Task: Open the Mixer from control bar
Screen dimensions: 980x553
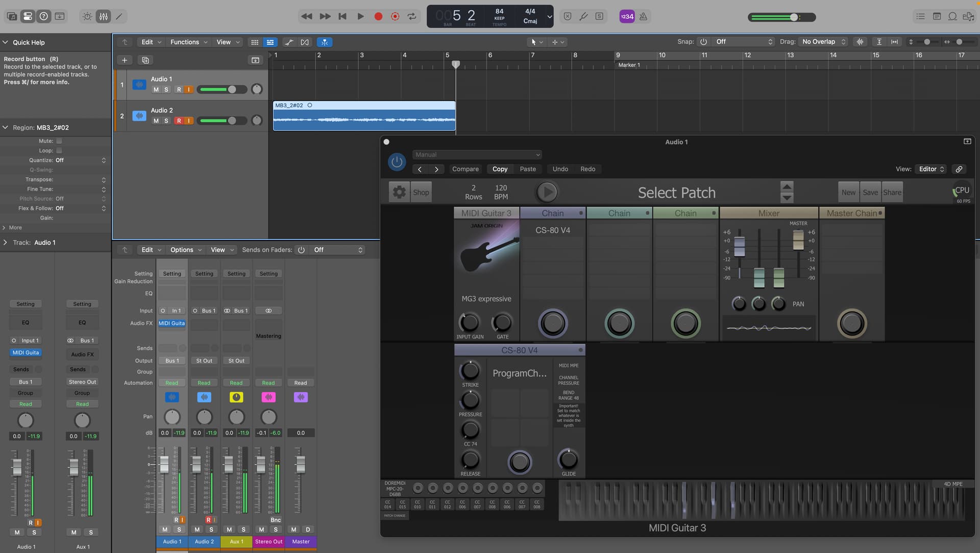Action: 104,16
